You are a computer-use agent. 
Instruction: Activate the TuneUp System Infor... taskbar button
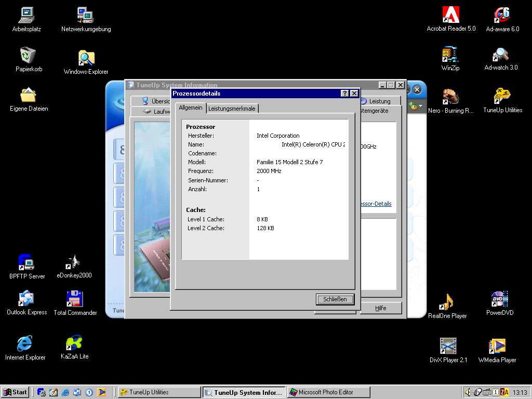(x=244, y=392)
